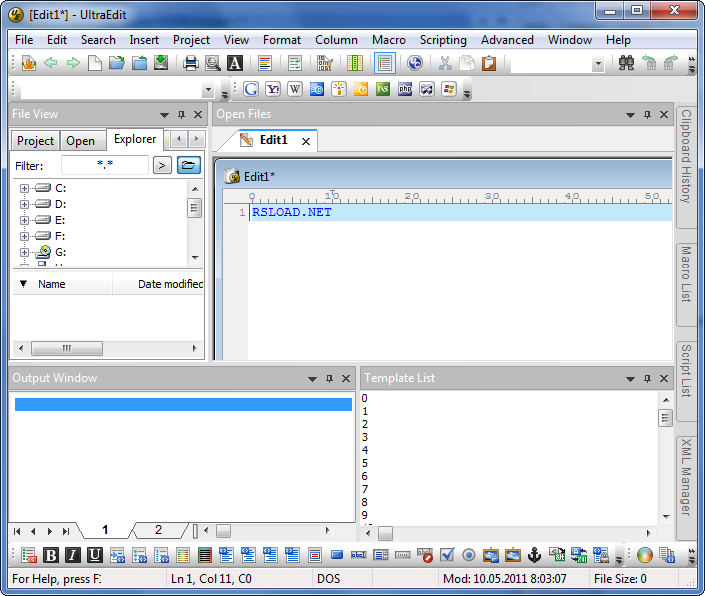The width and height of the screenshot is (705, 596).
Task: Click the RSLOAD.NET text line in editor
Action: [292, 212]
